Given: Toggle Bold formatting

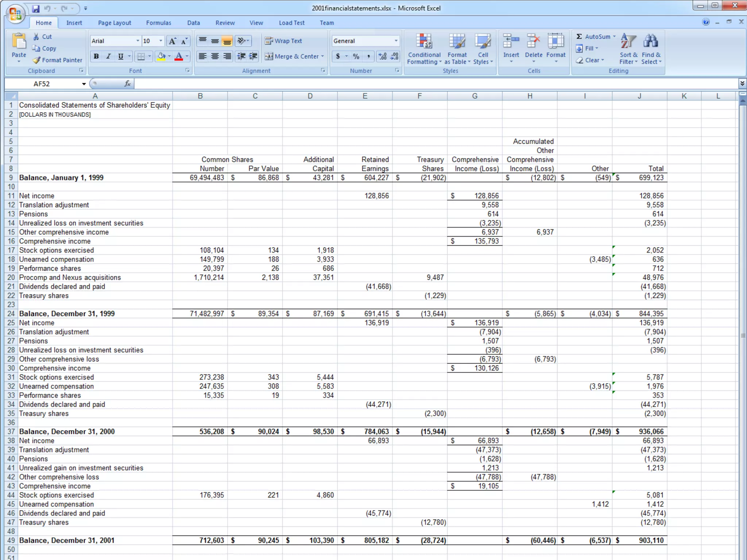Looking at the screenshot, I should click(96, 56).
